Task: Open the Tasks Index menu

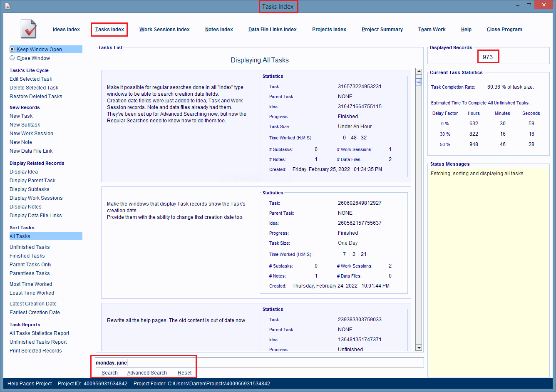Action: point(109,30)
